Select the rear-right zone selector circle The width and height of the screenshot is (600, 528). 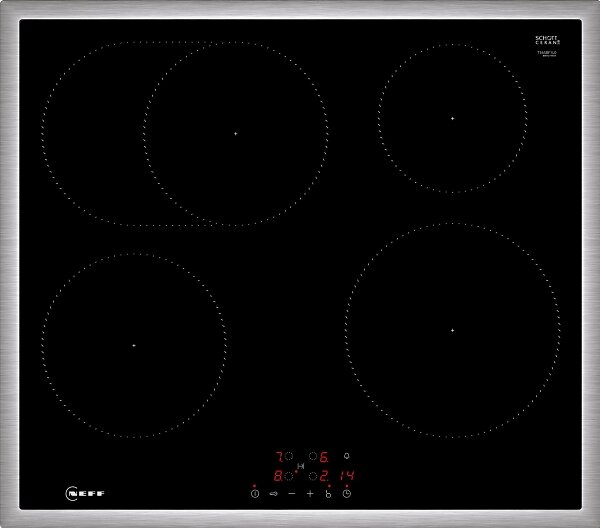coord(312,456)
